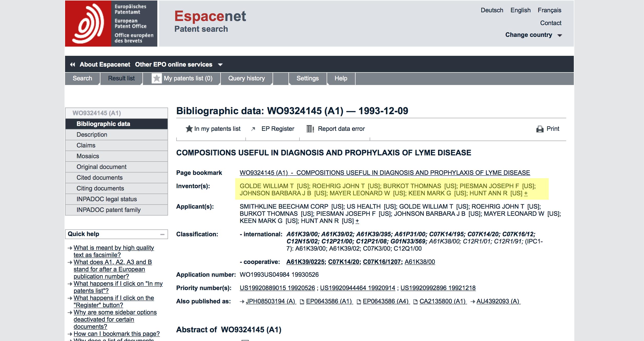
Task: Select Cited documents in the sidebar
Action: click(99, 177)
